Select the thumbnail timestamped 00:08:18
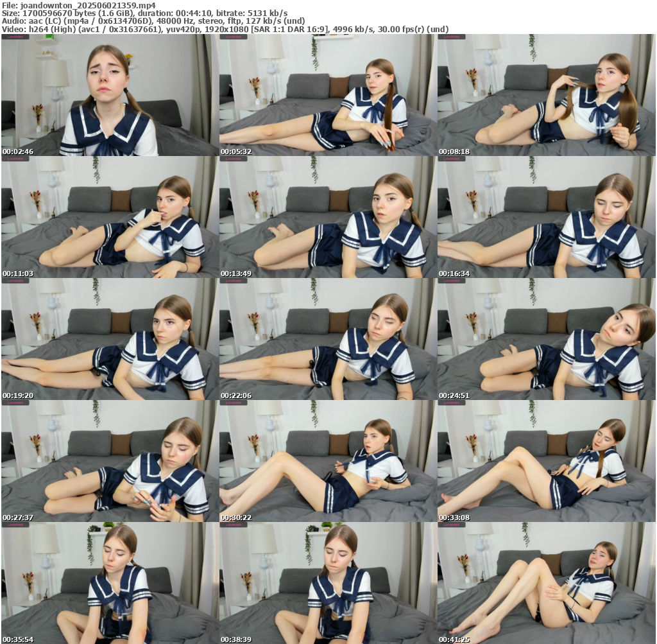Image resolution: width=657 pixels, height=644 pixels. 547,95
